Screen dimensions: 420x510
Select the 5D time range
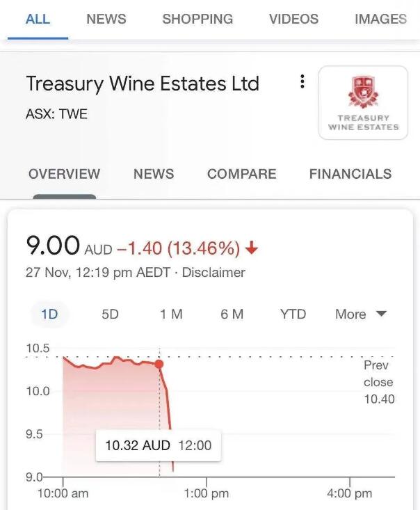(110, 314)
